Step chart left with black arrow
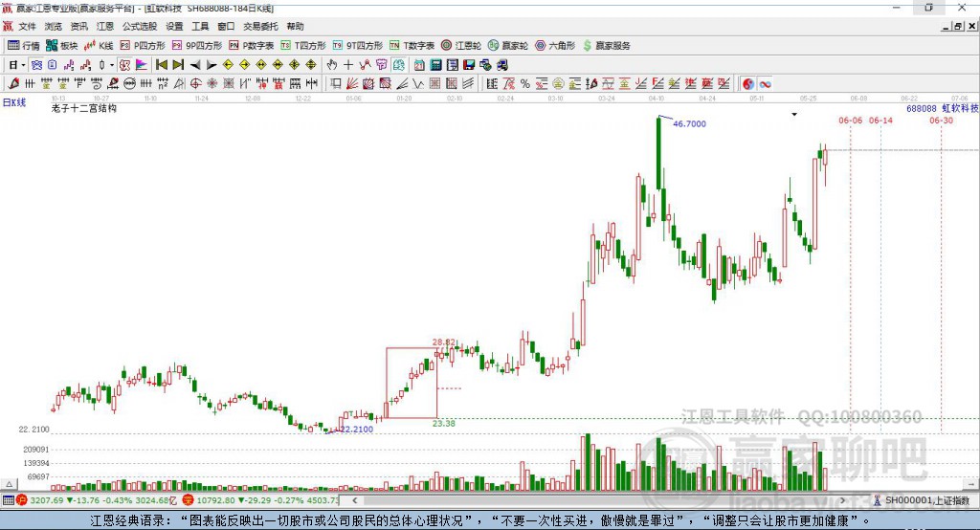Image resolution: width=980 pixels, height=530 pixels. [x=195, y=65]
